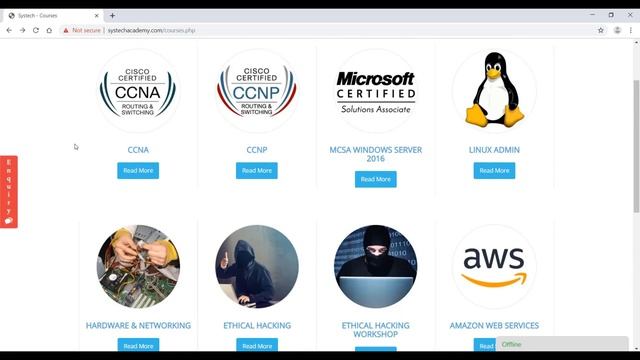Click the Hardware & Networking photo
The height and width of the screenshot is (360, 640).
point(138,266)
